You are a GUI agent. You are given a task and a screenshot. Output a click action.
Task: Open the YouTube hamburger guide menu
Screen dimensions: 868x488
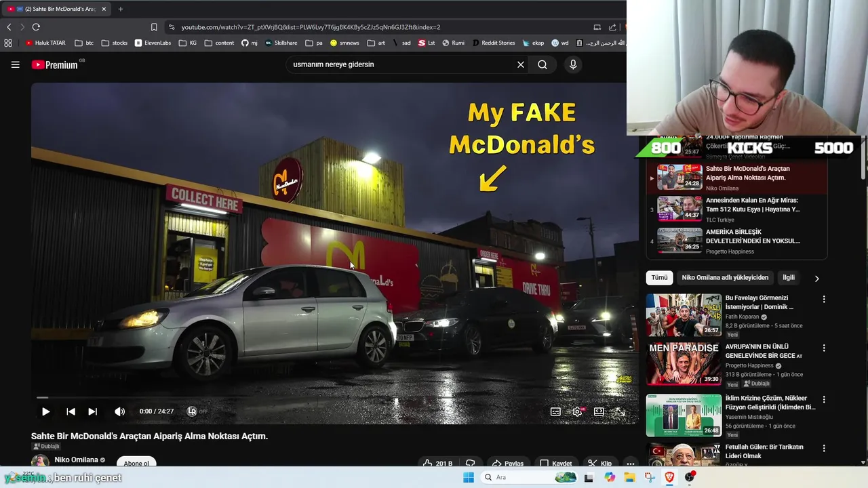click(15, 64)
